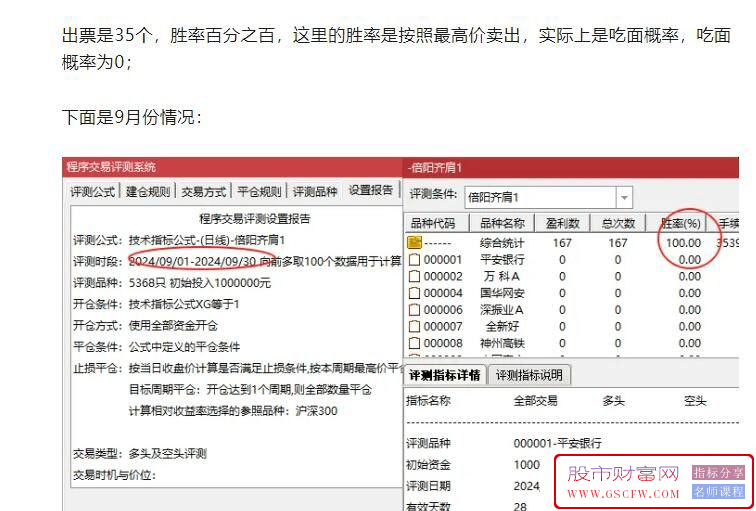Image resolution: width=756 pixels, height=511 pixels.
Task: Click the 综合统计 folder icon
Action: pos(414,242)
